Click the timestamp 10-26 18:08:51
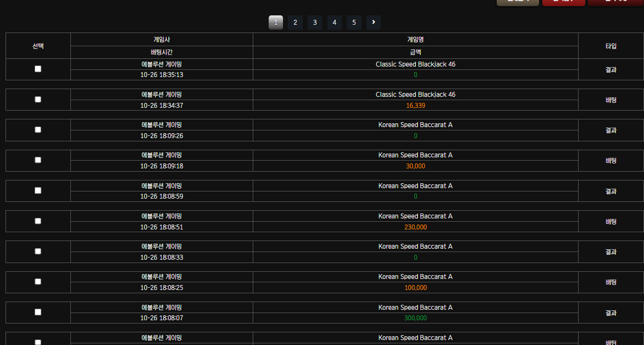Image resolution: width=644 pixels, height=345 pixels. 162,227
